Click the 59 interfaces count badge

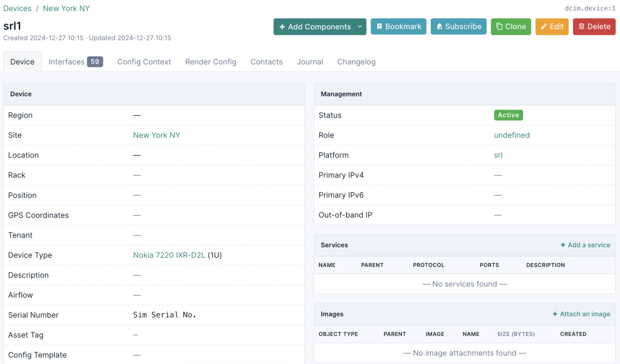click(x=95, y=62)
